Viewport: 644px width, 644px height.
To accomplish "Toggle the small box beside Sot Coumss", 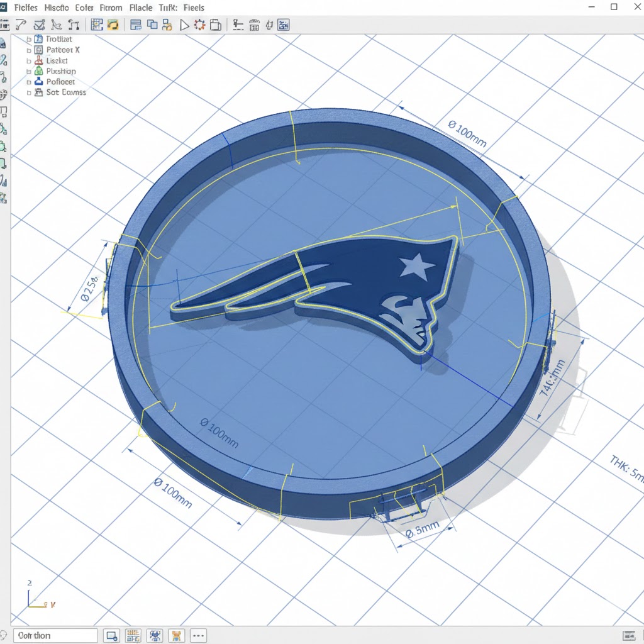I will coord(29,92).
